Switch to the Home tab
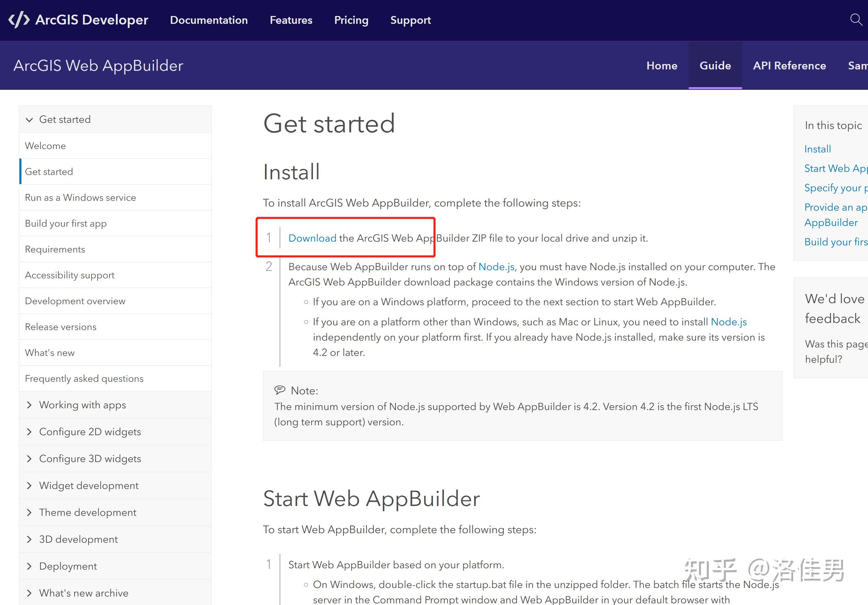868x605 pixels. [x=662, y=66]
